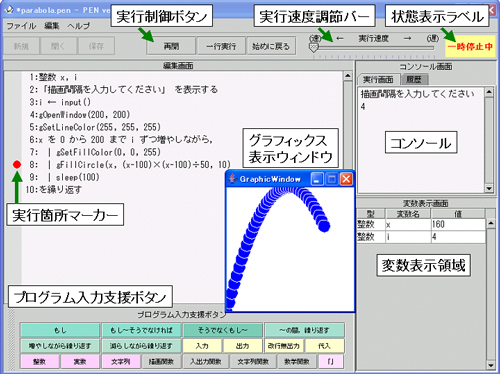This screenshot has width=500, height=374.
Task: Click the 再開 resume button
Action: point(171,46)
